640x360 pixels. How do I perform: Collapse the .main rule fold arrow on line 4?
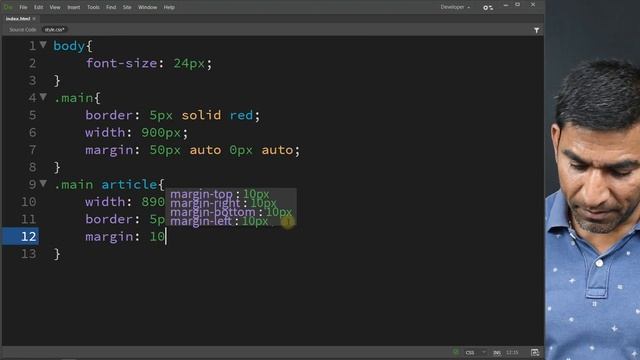coord(43,97)
